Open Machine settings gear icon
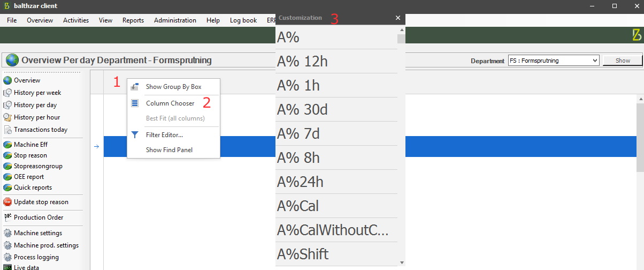 (x=7, y=233)
